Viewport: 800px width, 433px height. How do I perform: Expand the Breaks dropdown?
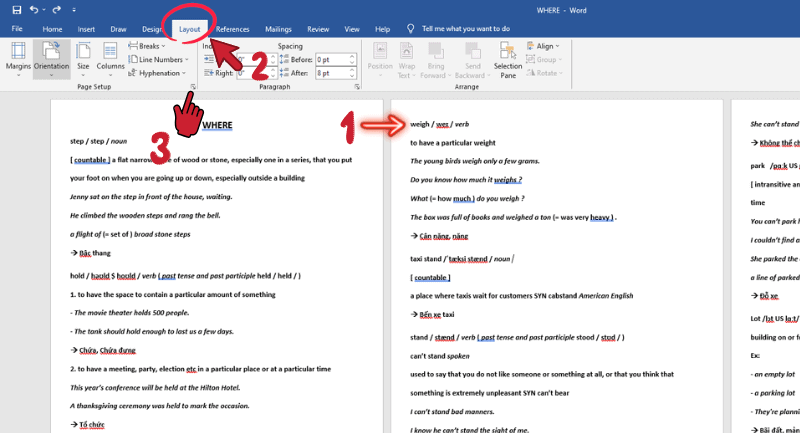click(150, 46)
